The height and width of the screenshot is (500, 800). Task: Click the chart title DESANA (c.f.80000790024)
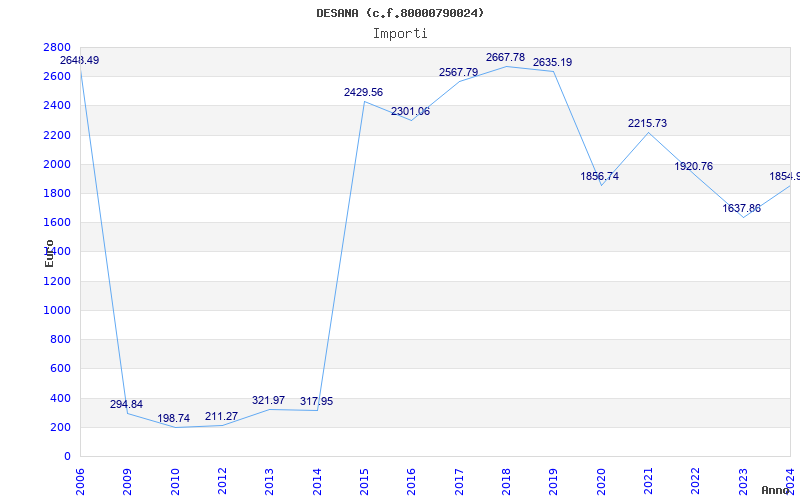pyautogui.click(x=400, y=13)
